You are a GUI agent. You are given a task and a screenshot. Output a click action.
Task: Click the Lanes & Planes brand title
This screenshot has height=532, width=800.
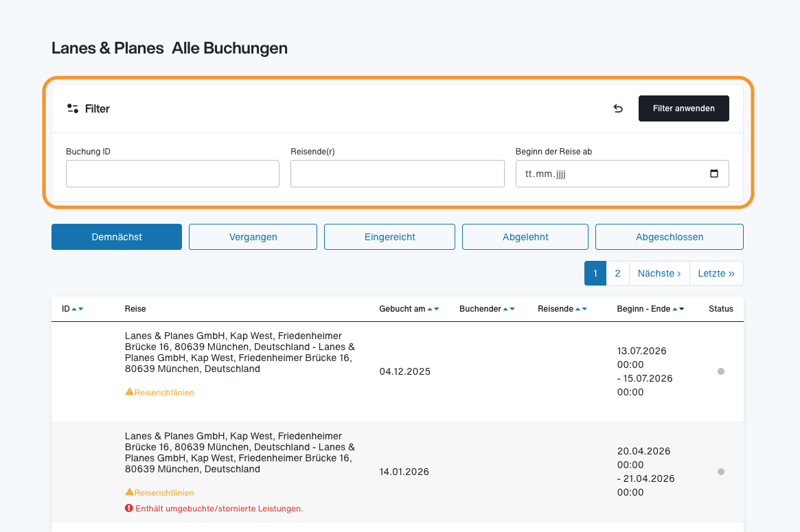(x=108, y=48)
